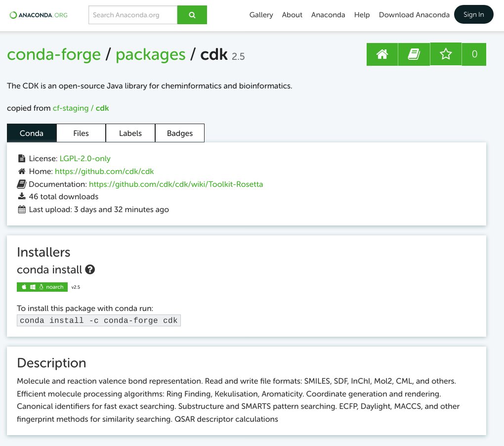
Task: Go to conda-forge breadcrumb link
Action: tap(54, 54)
